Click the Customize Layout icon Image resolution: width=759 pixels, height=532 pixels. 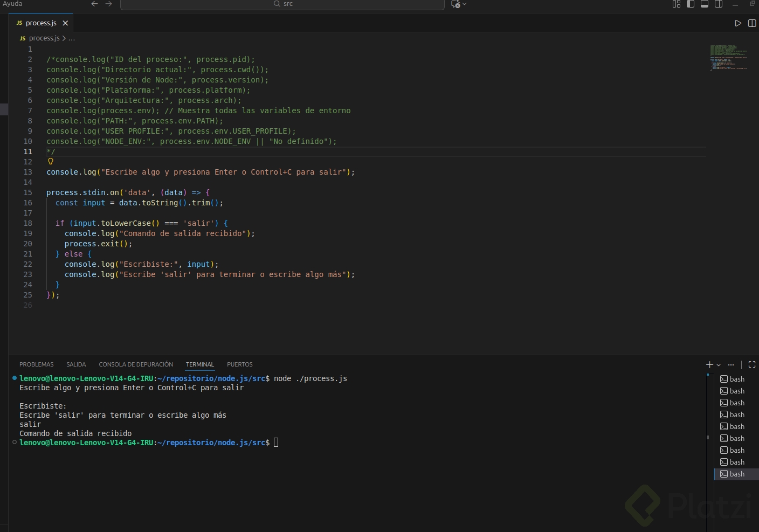[677, 4]
